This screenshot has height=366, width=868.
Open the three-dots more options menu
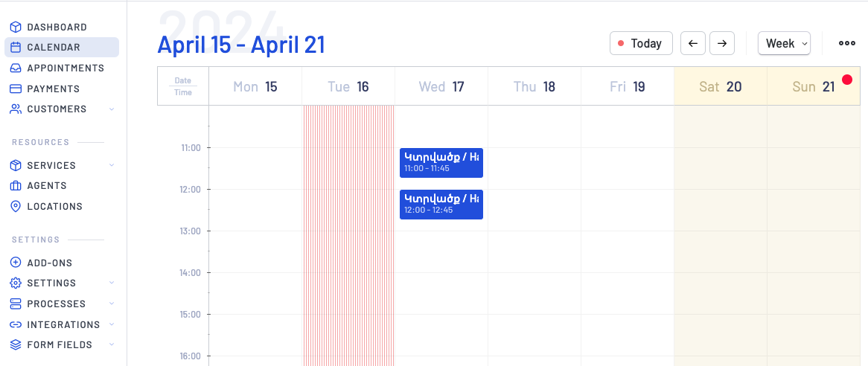[847, 43]
